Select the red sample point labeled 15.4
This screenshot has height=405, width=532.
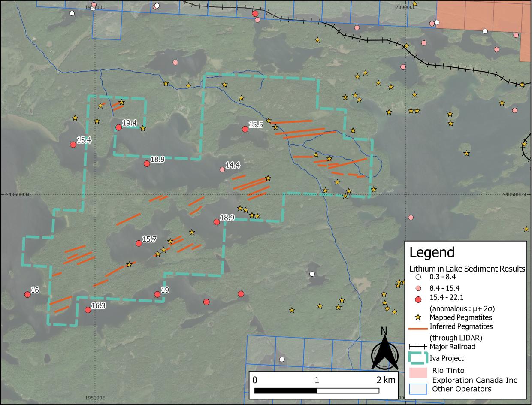point(73,145)
